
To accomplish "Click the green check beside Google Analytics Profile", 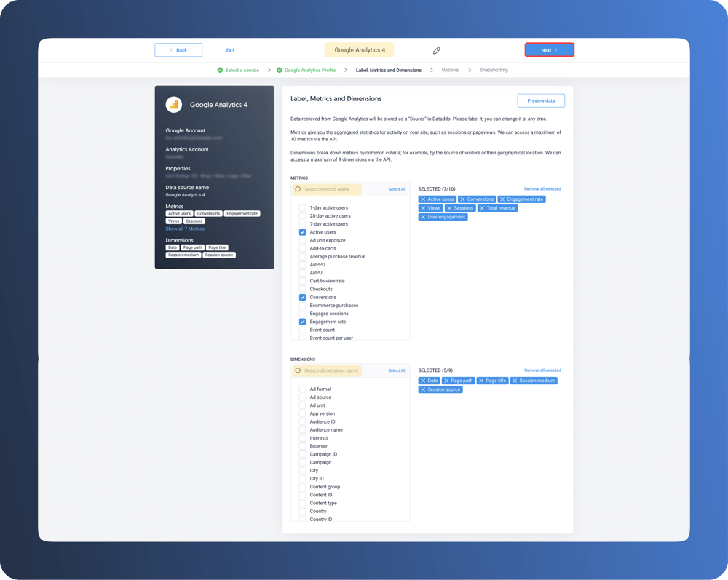I will coord(279,70).
